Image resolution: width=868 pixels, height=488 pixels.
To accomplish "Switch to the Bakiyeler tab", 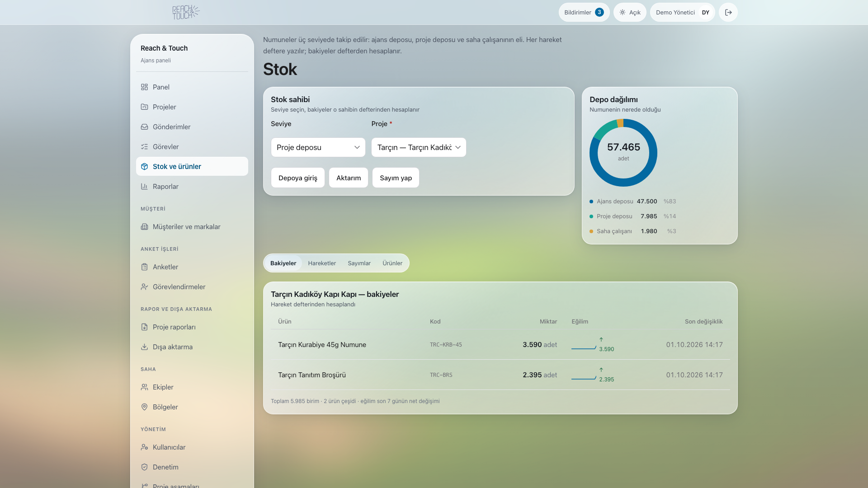I will (283, 263).
